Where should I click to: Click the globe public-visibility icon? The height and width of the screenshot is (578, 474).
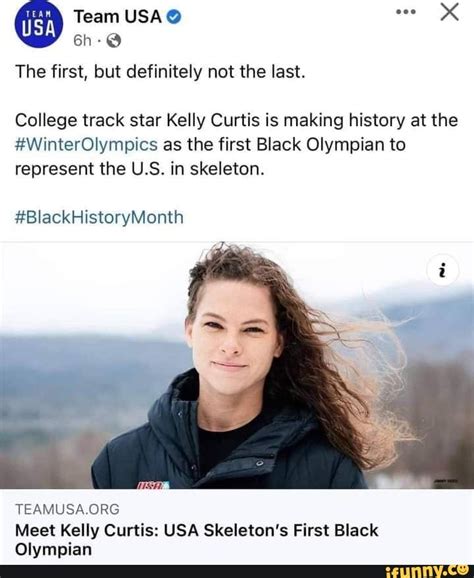click(114, 41)
